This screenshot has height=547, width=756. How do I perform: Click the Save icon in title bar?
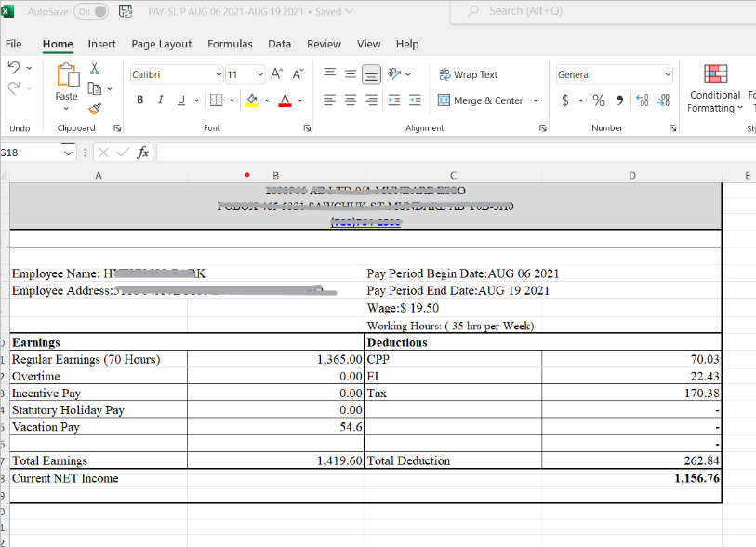click(x=126, y=11)
